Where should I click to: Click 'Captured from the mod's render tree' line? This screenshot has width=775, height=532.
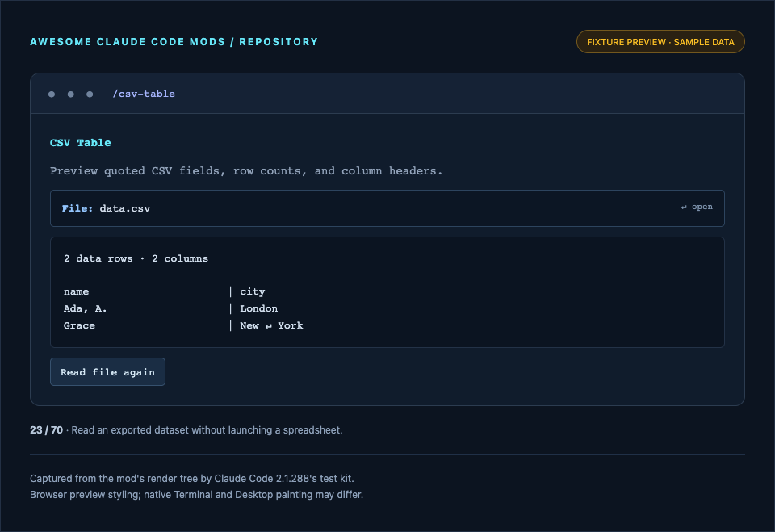pos(192,479)
